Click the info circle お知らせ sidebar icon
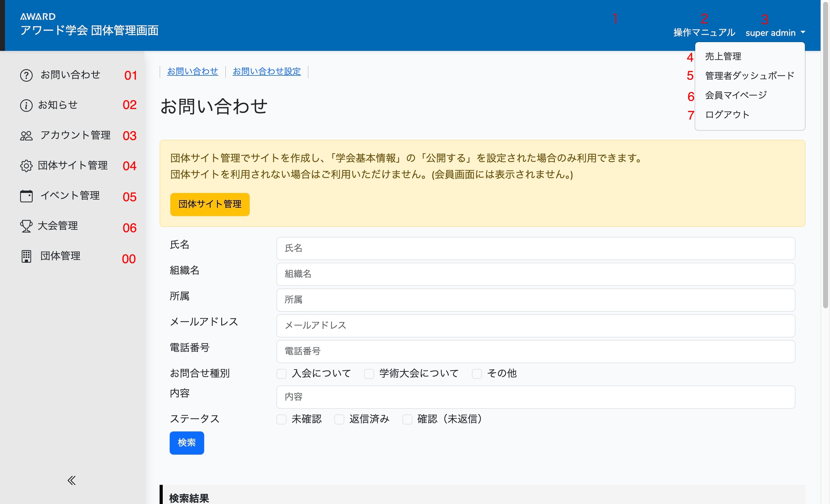 tap(26, 106)
